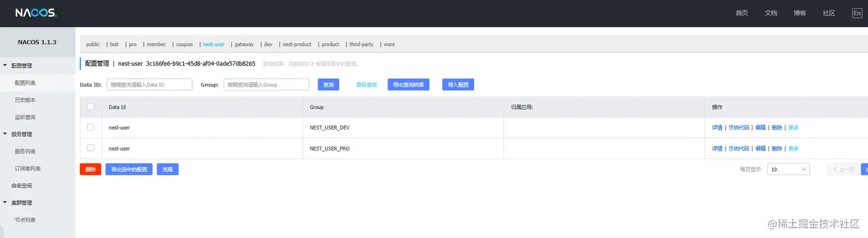Click the namespace ID 3c166fe6-b9c1-45d8-af04-0ade57db8265
Screen dimensions: 868x238
pyautogui.click(x=200, y=63)
